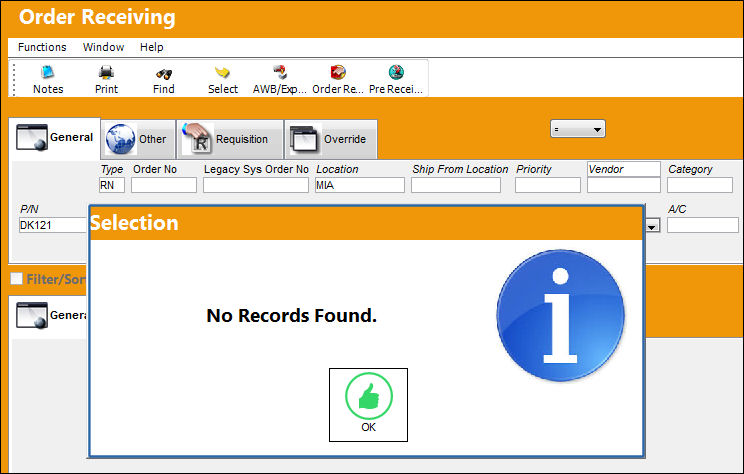Viewport: 744px width, 474px height.
Task: Click the Legacy Sys Order No field
Action: [256, 185]
